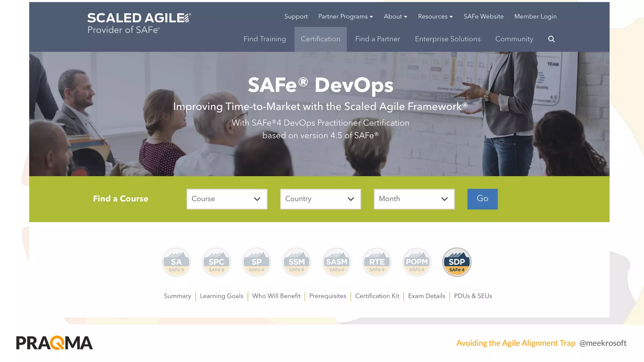Screen dimensions: 644x362
Task: Open the Month dropdown
Action: 414,199
